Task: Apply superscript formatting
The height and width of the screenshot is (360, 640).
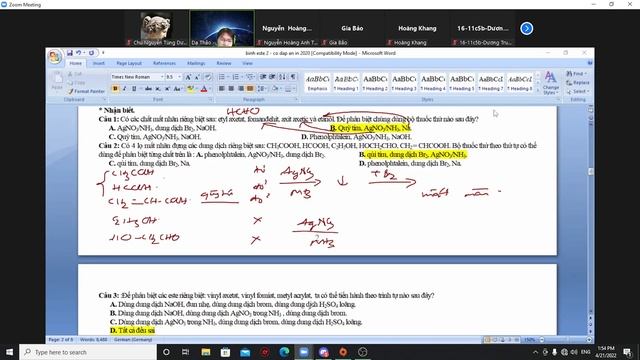Action: [x=167, y=89]
